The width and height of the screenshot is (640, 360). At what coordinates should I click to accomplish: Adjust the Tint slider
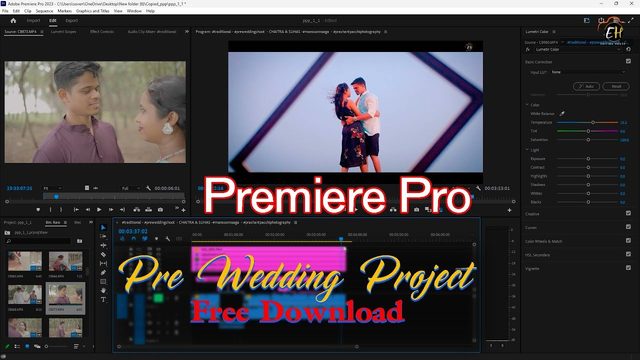point(588,131)
